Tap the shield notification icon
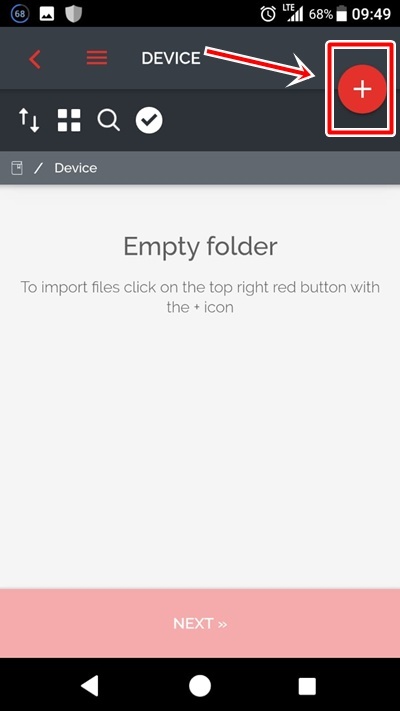The height and width of the screenshot is (711, 400). (73, 14)
